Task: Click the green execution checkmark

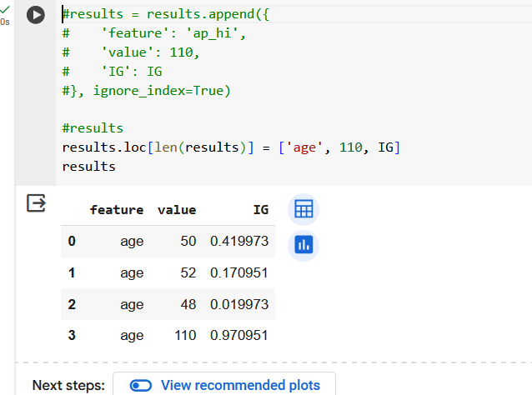Action: tap(5, 9)
